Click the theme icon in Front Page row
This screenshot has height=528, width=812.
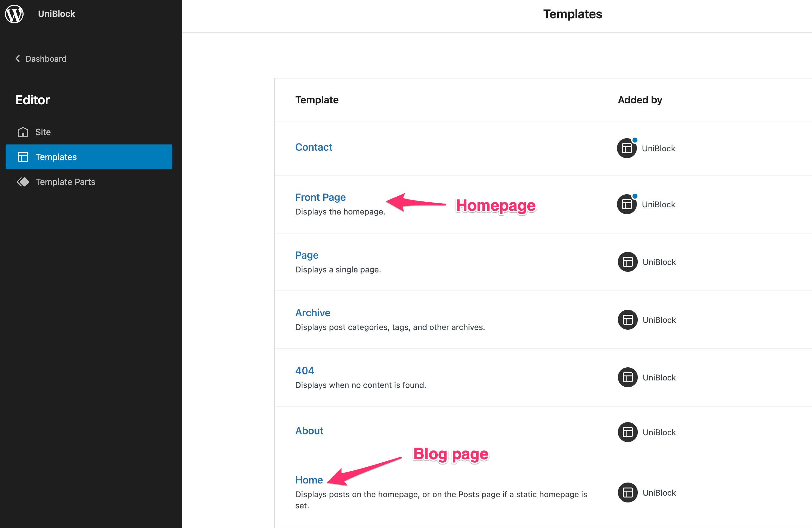[x=627, y=204]
